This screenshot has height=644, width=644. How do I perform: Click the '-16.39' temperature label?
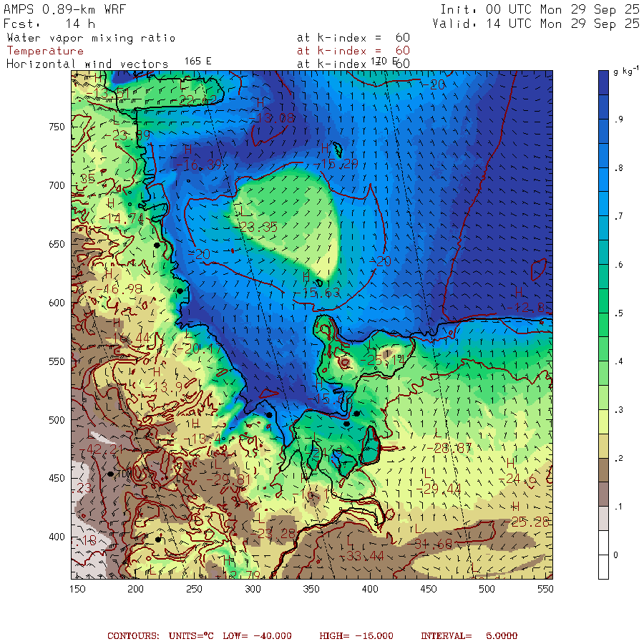coord(198,165)
